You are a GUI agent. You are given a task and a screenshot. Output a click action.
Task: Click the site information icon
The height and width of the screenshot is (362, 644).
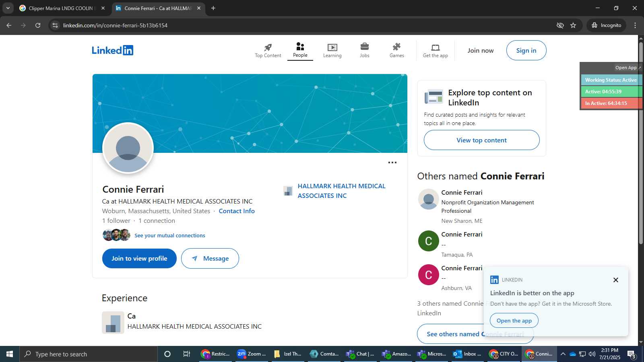tap(55, 25)
